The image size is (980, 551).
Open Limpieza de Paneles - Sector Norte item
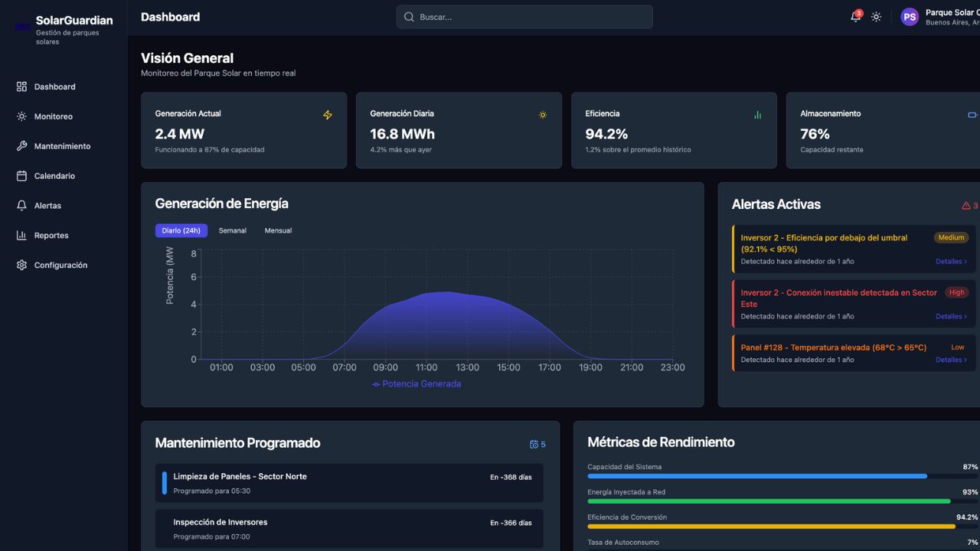(349, 483)
